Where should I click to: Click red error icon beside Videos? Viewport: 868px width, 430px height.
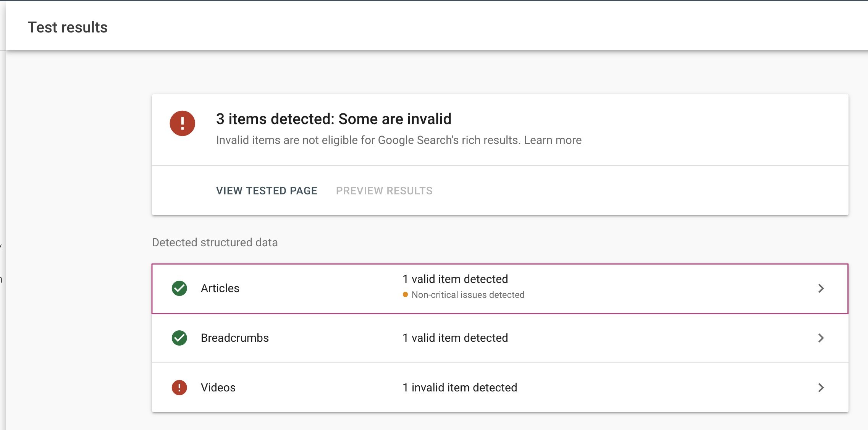(x=179, y=388)
